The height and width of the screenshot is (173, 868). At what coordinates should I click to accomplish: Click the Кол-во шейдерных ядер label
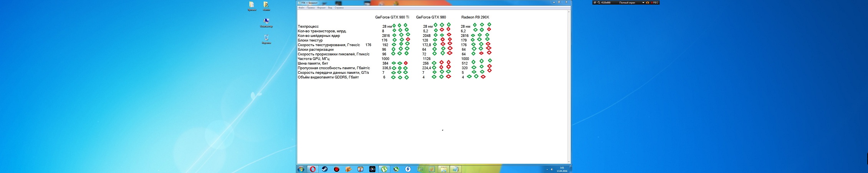(319, 36)
